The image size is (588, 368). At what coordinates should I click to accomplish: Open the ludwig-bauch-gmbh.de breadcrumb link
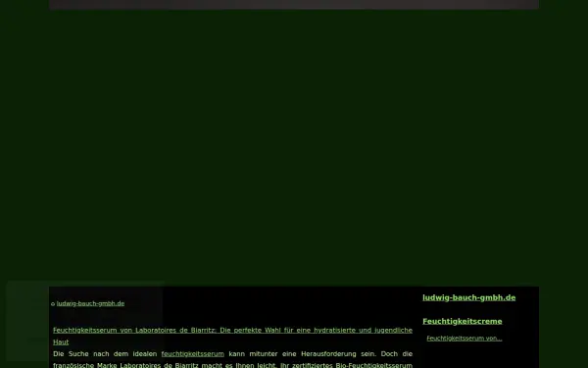[90, 303]
